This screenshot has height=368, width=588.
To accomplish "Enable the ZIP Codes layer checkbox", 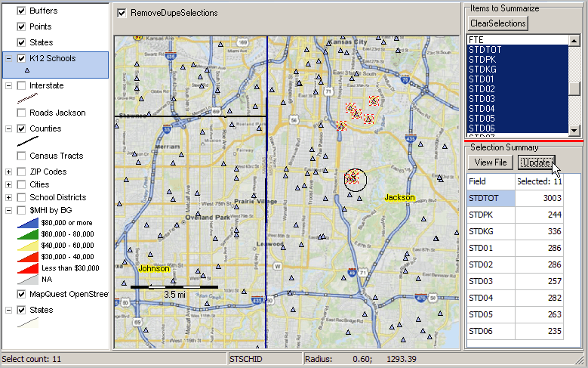I will 21,172.
